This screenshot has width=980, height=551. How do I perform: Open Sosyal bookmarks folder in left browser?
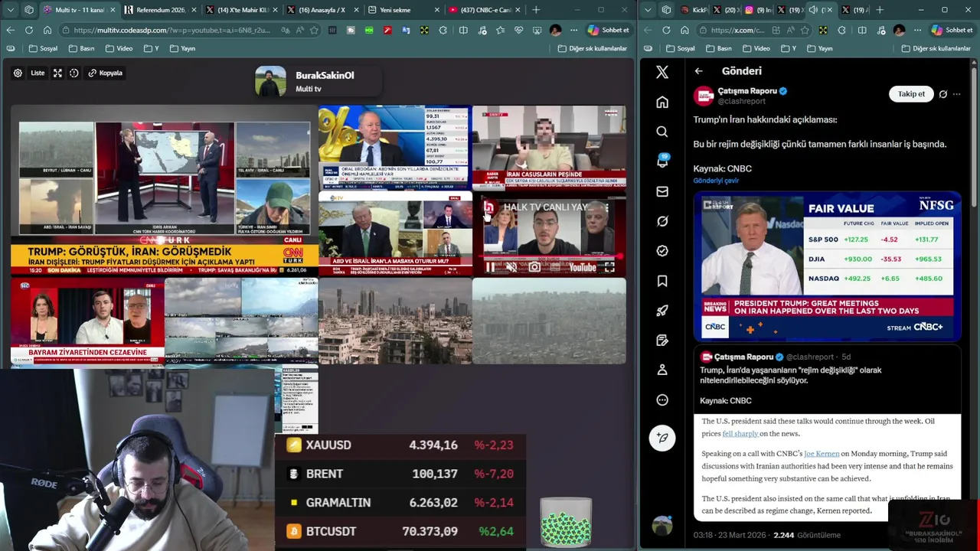pos(43,48)
